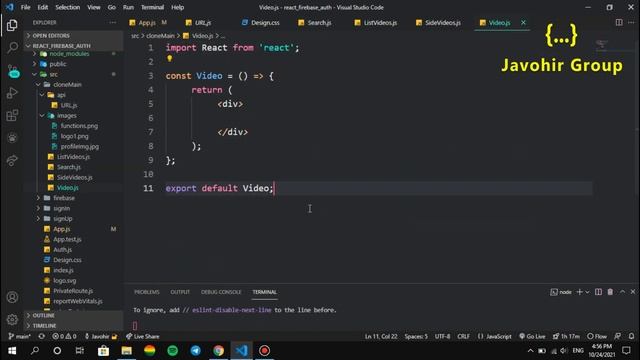
Task: Click Spaces: 5 indentation setting
Action: (416, 336)
